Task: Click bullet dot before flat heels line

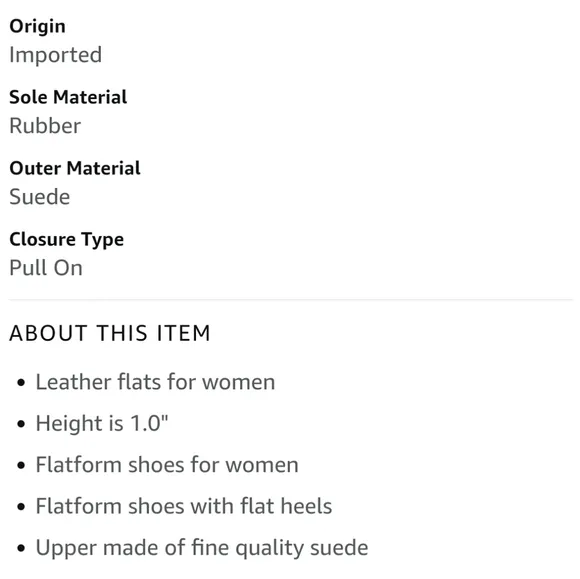Action: point(21,507)
